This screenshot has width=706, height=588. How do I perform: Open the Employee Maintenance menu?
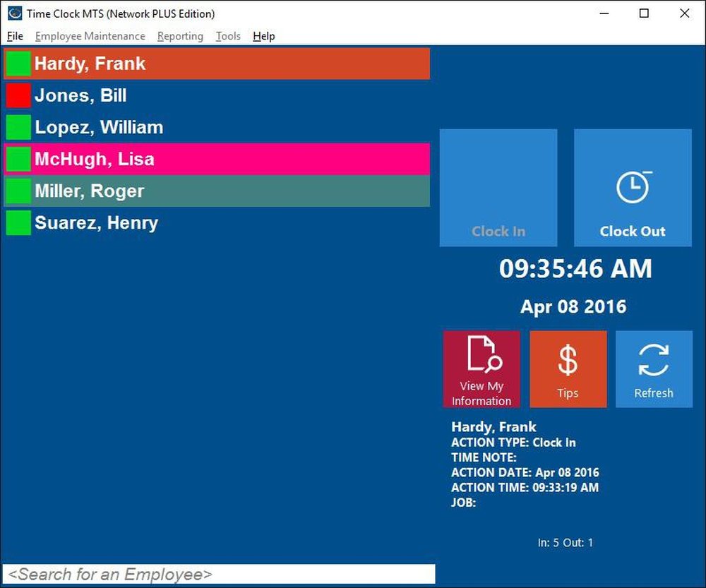tap(90, 36)
